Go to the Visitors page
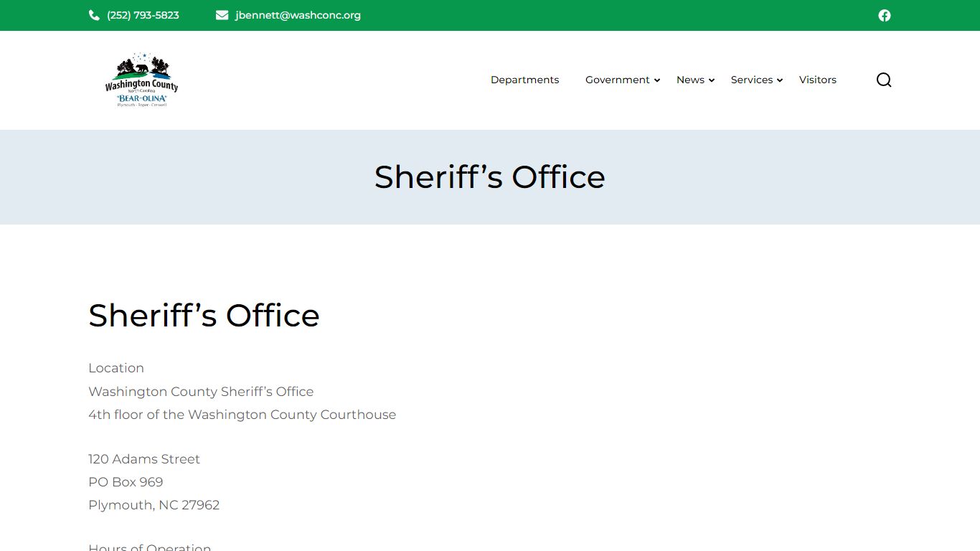The height and width of the screenshot is (551, 980). pyautogui.click(x=818, y=80)
